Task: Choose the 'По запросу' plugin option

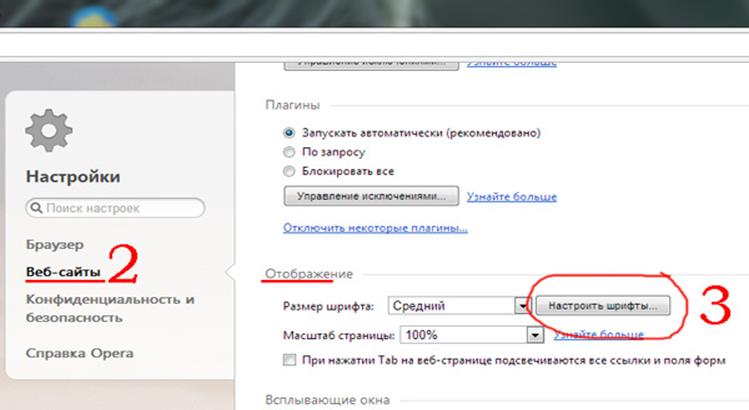Action: click(x=290, y=152)
